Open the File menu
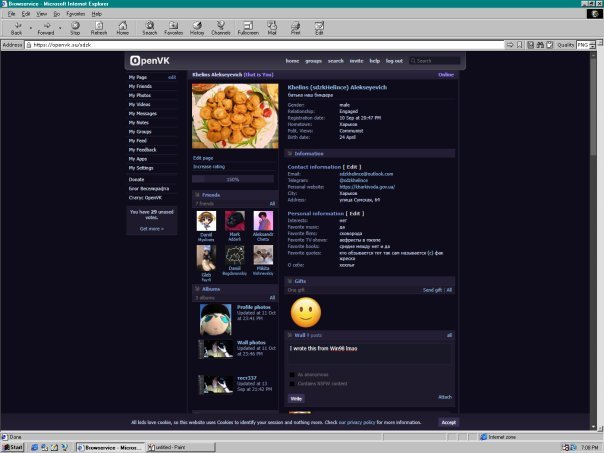Viewport: 604px width, 453px height. pos(12,14)
